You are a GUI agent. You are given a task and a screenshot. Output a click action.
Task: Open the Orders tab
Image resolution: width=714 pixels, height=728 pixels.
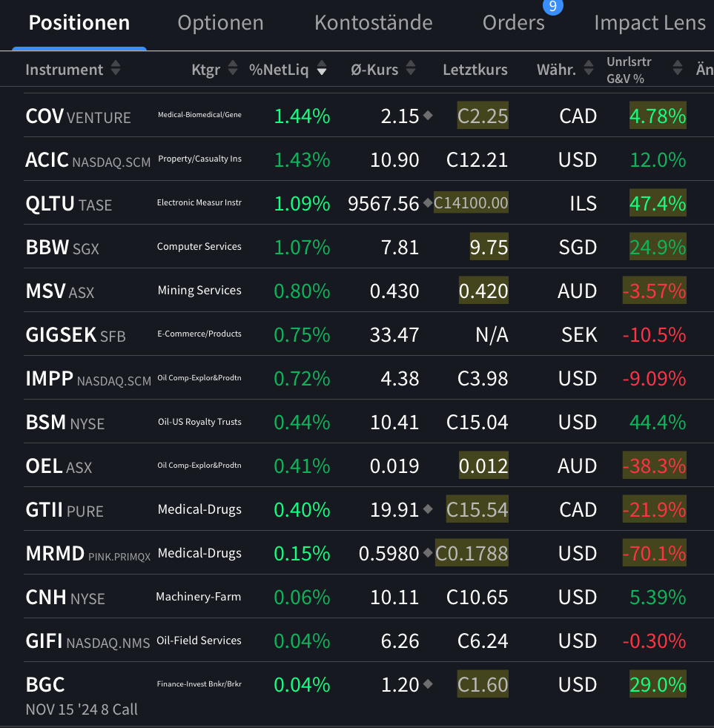click(x=514, y=23)
